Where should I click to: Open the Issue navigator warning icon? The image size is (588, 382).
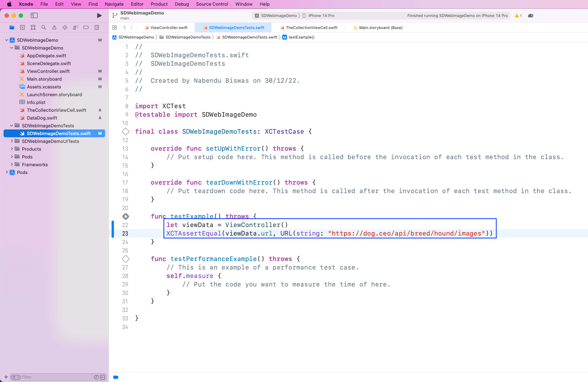[54, 28]
